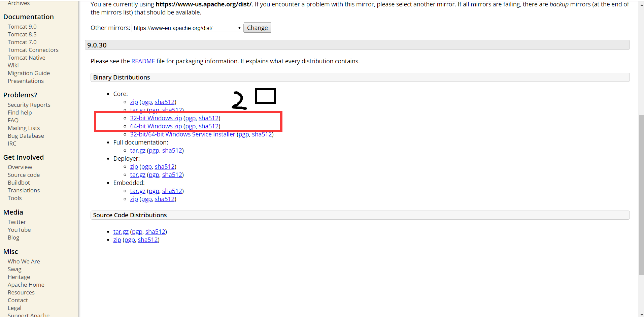Open the Other mirrors dropdown list

pyautogui.click(x=187, y=28)
